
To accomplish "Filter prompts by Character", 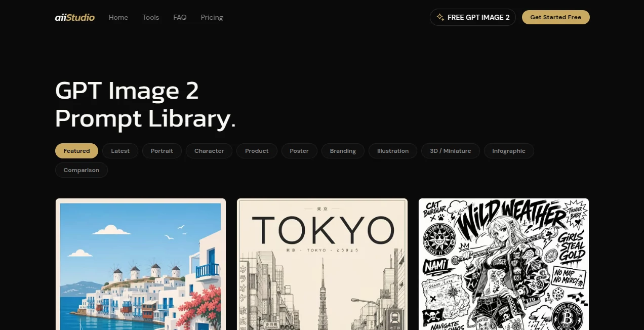I will point(209,151).
